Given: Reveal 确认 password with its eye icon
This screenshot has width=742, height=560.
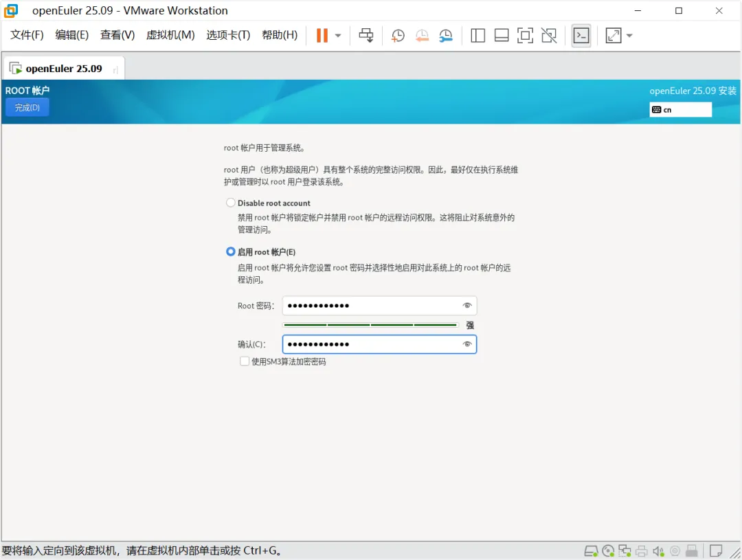Looking at the screenshot, I should (x=467, y=344).
